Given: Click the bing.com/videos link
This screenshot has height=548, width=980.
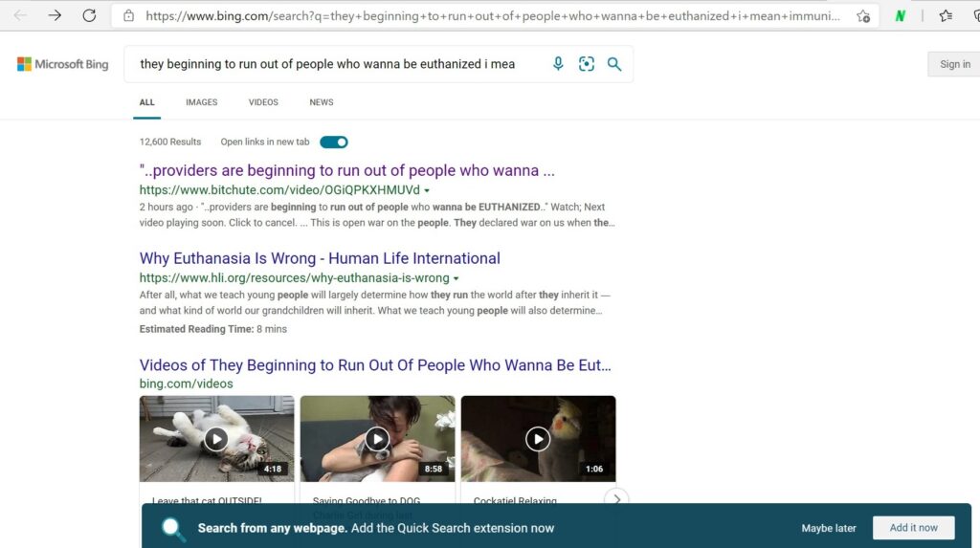Looking at the screenshot, I should click(187, 384).
